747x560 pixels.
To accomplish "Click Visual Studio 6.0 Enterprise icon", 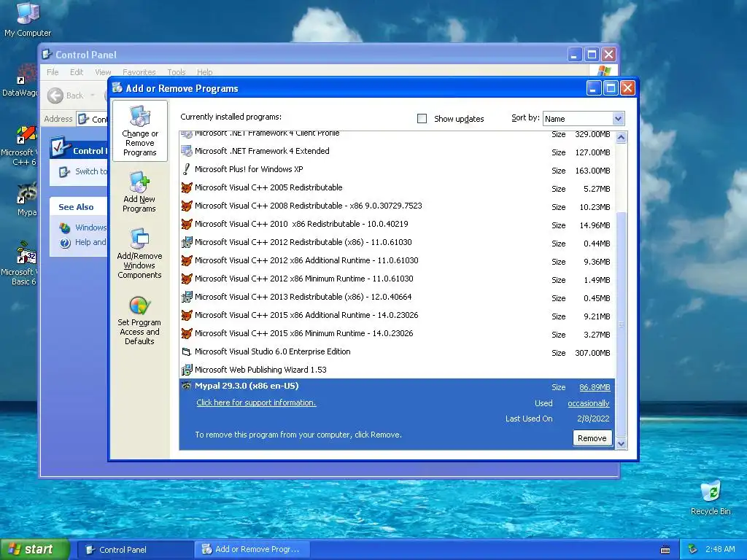I will click(x=187, y=352).
